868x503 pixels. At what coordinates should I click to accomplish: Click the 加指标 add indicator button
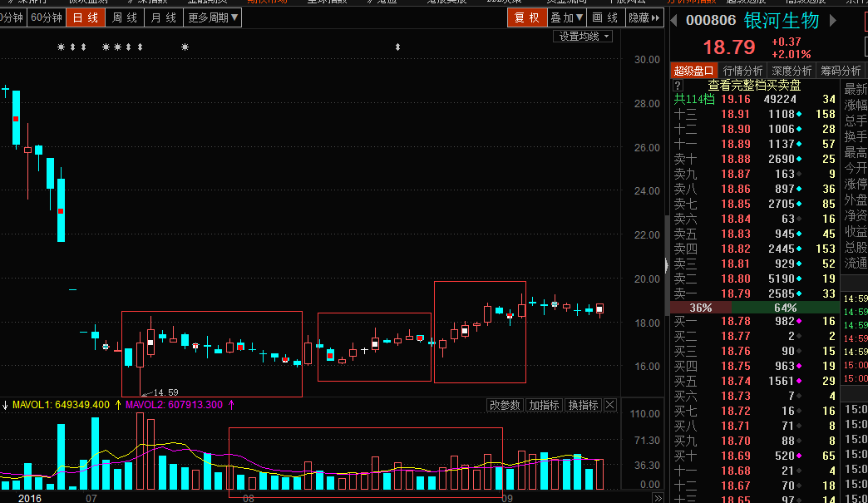[x=544, y=405]
